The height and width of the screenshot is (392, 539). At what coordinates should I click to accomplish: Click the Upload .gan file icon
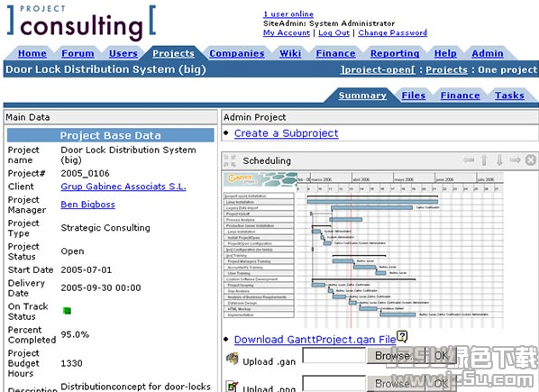click(x=233, y=359)
